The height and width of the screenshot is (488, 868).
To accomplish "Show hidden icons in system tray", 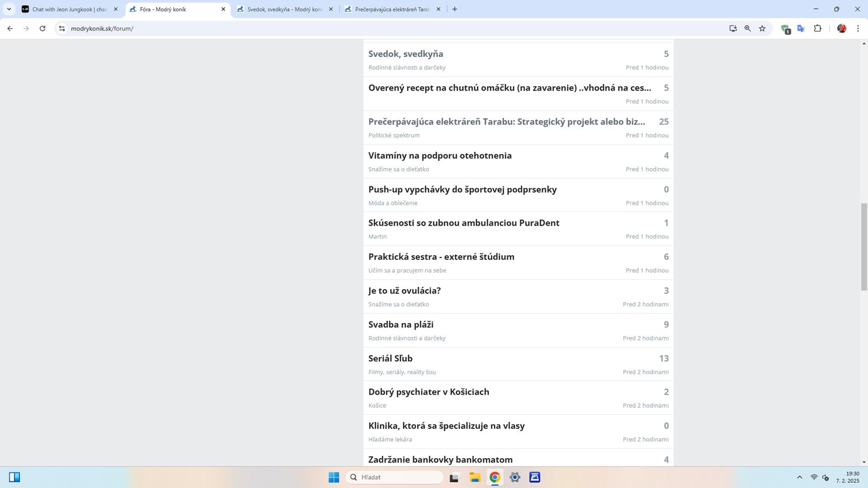I will [799, 477].
